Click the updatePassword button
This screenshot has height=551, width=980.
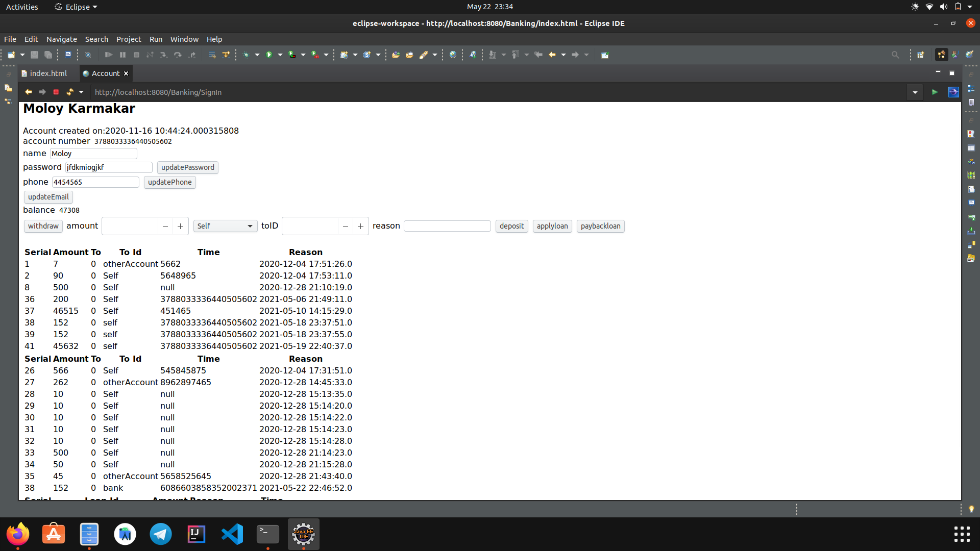tap(187, 167)
